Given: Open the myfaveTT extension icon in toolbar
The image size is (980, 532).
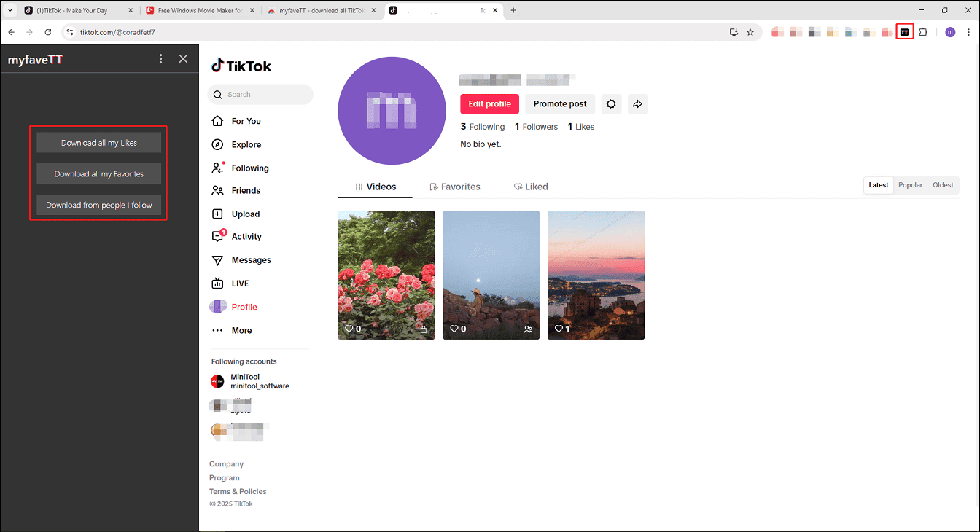Looking at the screenshot, I should [905, 32].
